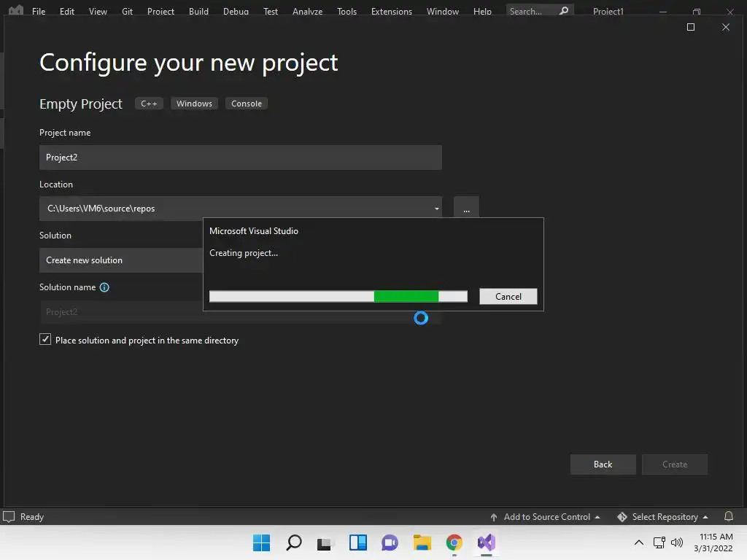Viewport: 747px width, 560px height.
Task: Browse for location with ellipsis button
Action: (x=466, y=209)
